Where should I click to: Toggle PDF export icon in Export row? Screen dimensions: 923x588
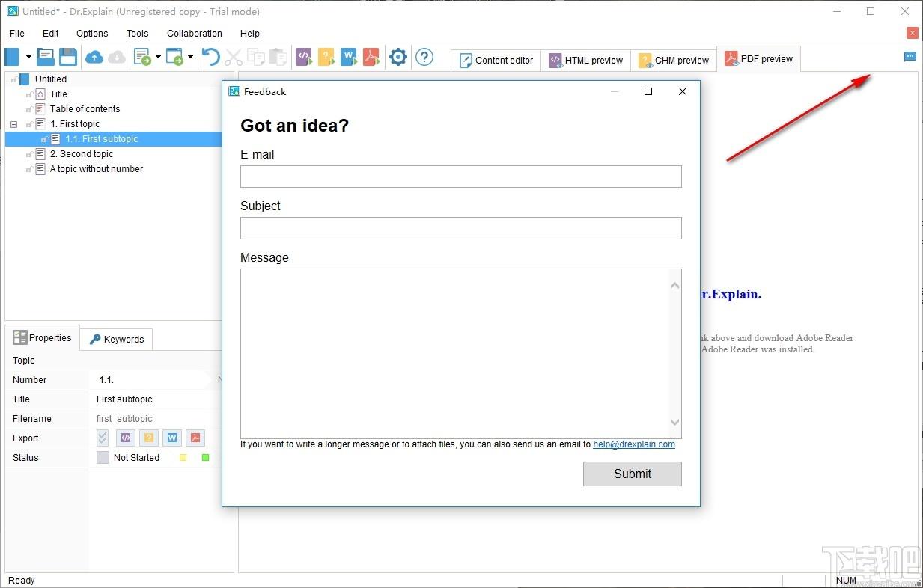195,438
